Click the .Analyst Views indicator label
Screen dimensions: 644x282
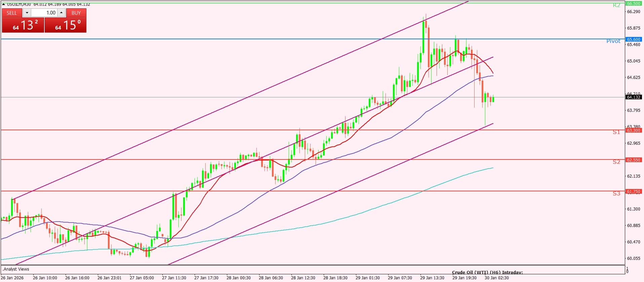click(x=16, y=269)
